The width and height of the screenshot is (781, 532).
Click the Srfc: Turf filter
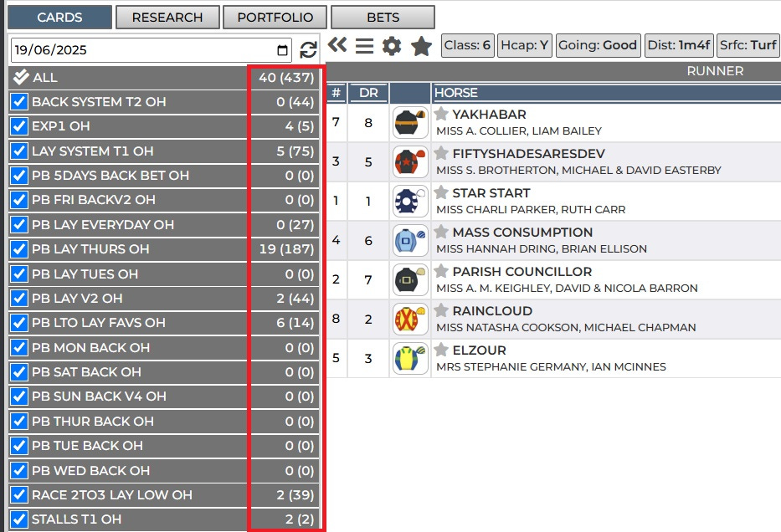click(748, 46)
